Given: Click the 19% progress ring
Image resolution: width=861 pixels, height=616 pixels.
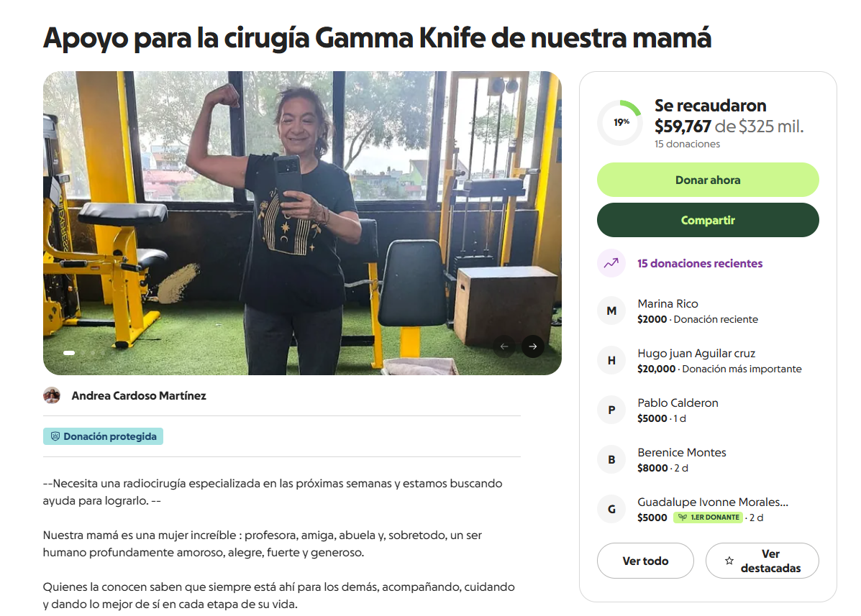Looking at the screenshot, I should click(x=620, y=122).
